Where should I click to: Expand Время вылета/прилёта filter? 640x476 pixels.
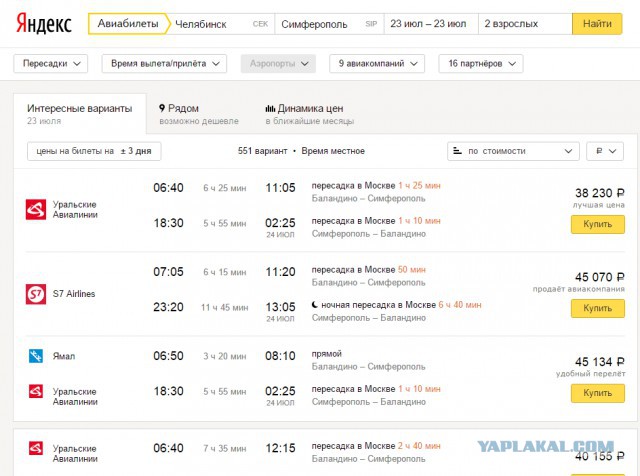click(164, 64)
